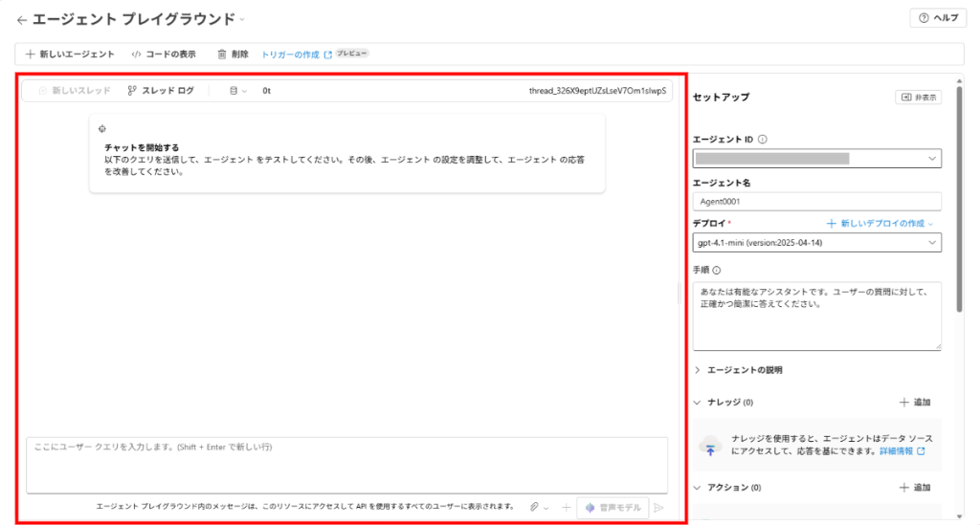Add knowledge with the ナレッジ 追加 button

point(916,403)
